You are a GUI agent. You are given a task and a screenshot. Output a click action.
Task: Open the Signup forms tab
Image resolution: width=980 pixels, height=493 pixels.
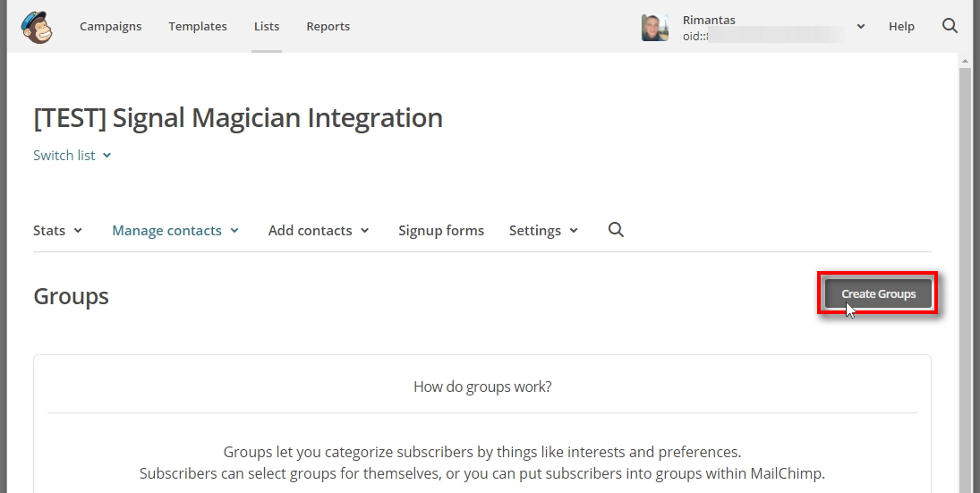(441, 230)
